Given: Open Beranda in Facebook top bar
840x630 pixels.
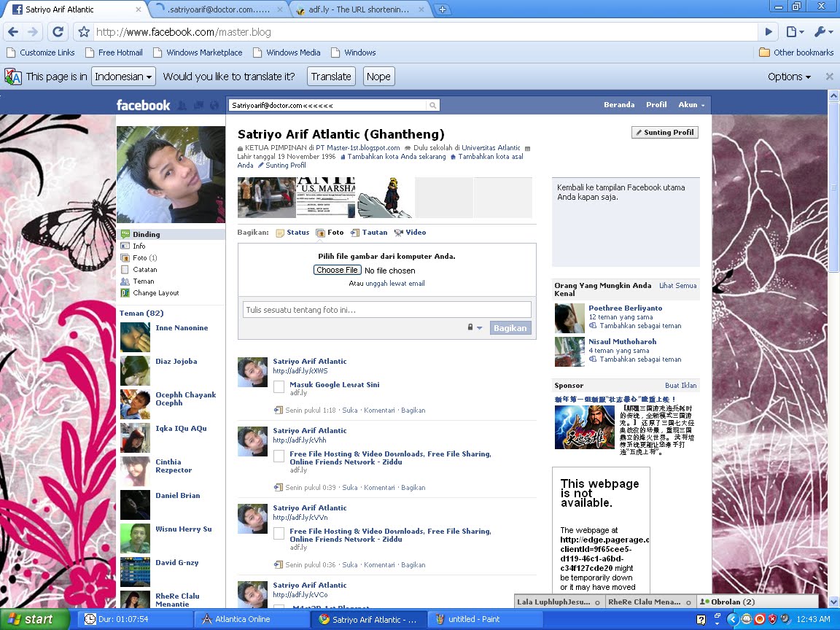Looking at the screenshot, I should (619, 105).
